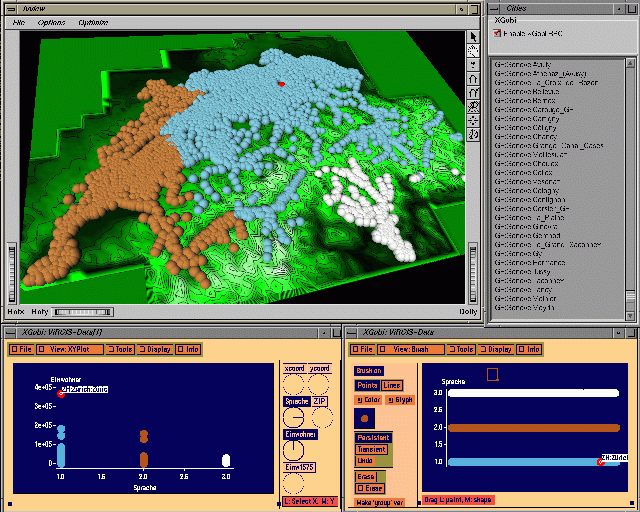The height and width of the screenshot is (512, 640).
Task: Open the Color chooser in Brush panel
Action: pos(366,399)
